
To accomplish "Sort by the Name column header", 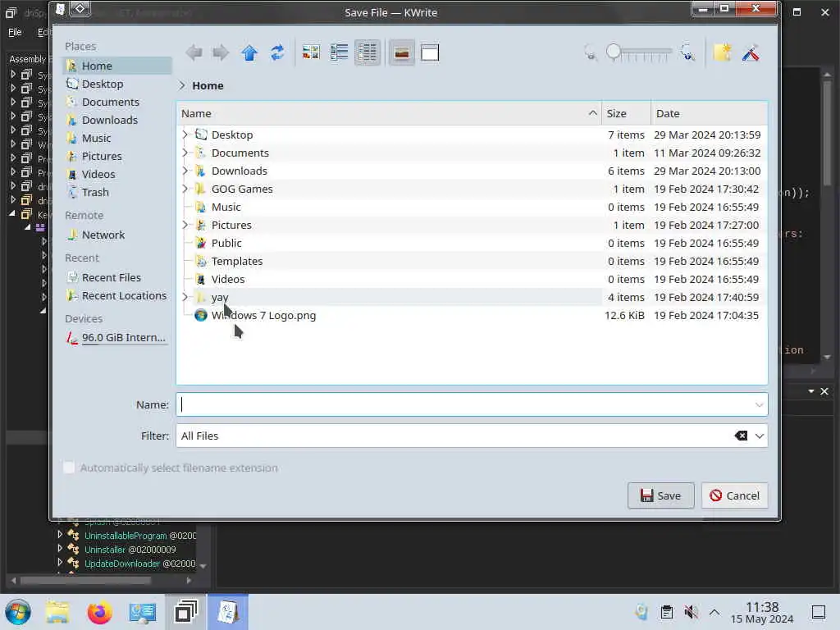I will coord(388,113).
